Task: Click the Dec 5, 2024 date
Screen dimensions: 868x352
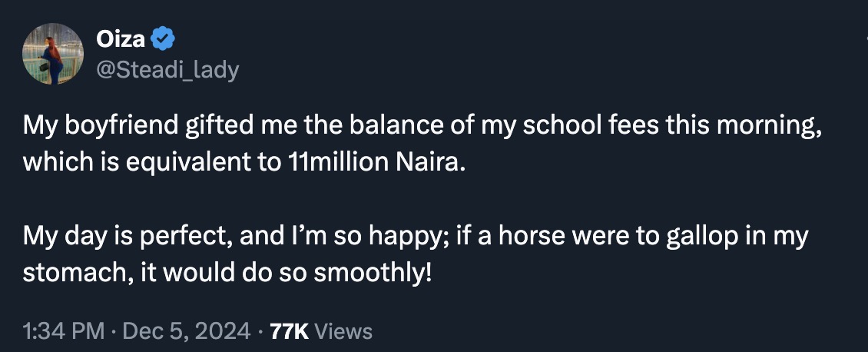Action: [184, 331]
